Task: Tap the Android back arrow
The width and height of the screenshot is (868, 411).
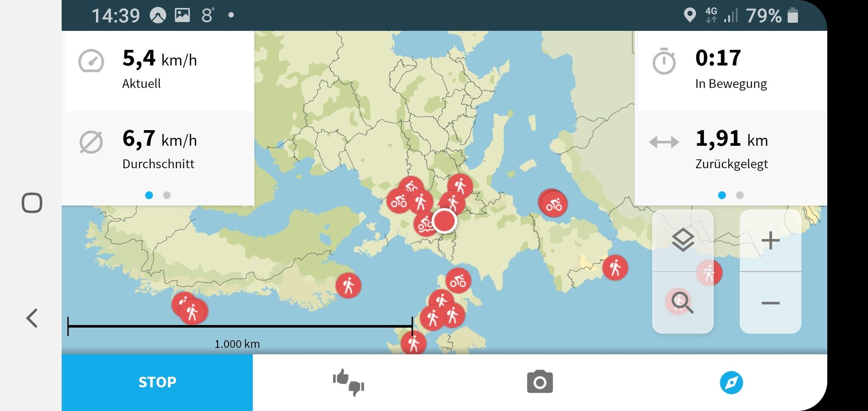Action: tap(32, 318)
